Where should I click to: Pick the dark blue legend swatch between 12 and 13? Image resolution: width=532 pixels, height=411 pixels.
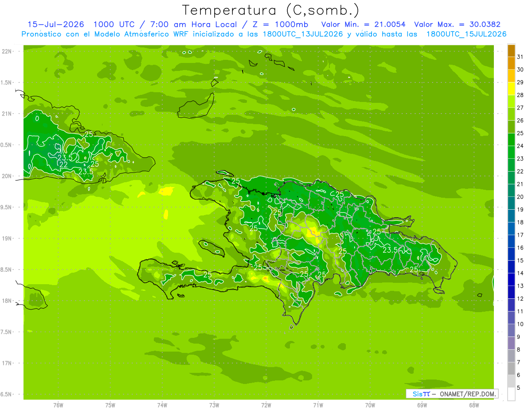click(511, 292)
